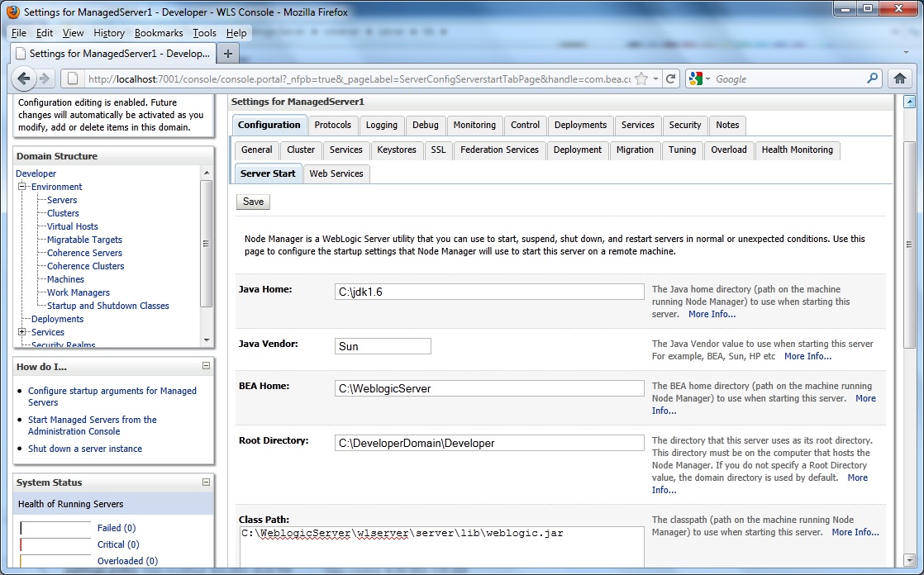The height and width of the screenshot is (575, 924).
Task: Click the back navigation arrow
Action: pyautogui.click(x=24, y=78)
